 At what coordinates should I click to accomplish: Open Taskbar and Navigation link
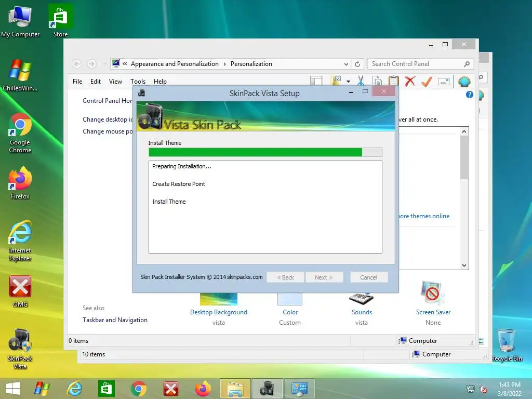click(115, 320)
